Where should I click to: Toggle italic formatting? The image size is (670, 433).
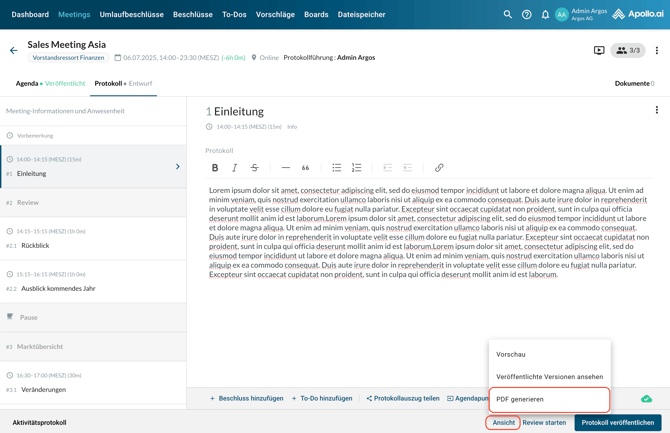click(x=235, y=168)
